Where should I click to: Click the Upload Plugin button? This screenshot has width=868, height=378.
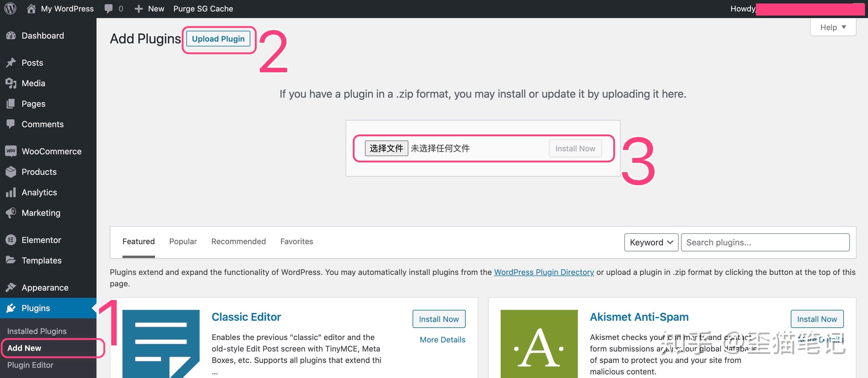(x=218, y=39)
